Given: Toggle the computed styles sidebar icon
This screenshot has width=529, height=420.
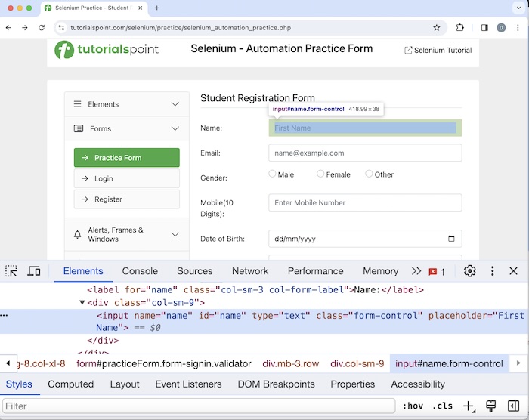Looking at the screenshot, I should point(513,406).
